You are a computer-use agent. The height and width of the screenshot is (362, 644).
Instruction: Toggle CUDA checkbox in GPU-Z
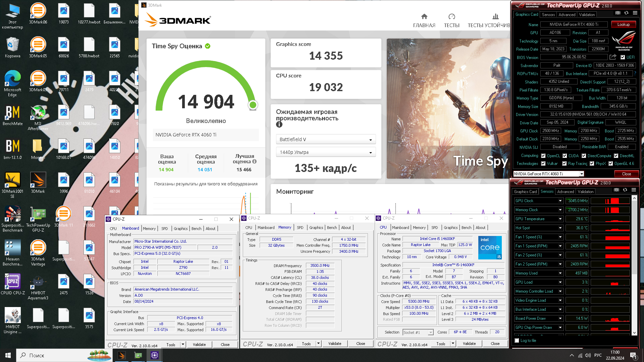point(565,156)
